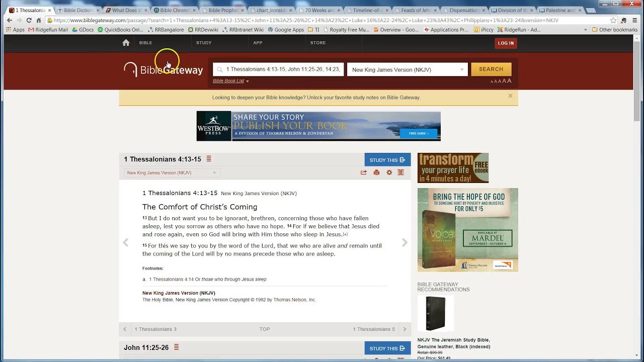Viewport: 644px width, 362px height.
Task: Open the Bible version dropdown in search bar
Action: 408,69
